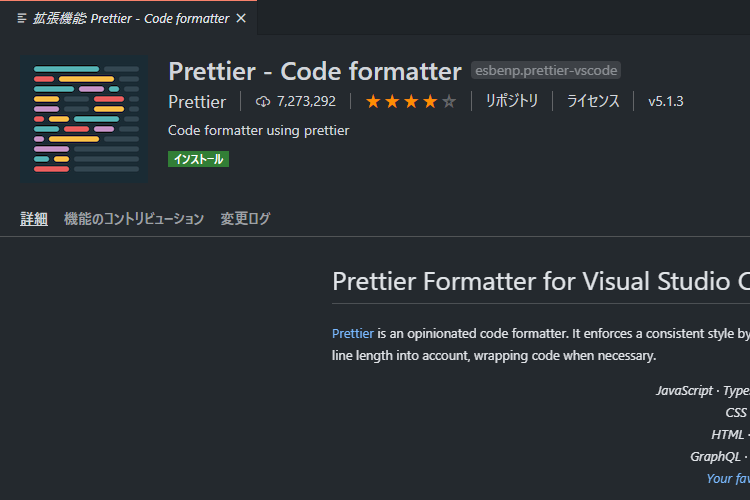The image size is (750, 500).
Task: Open the 詳細 tab
Action: click(33, 219)
